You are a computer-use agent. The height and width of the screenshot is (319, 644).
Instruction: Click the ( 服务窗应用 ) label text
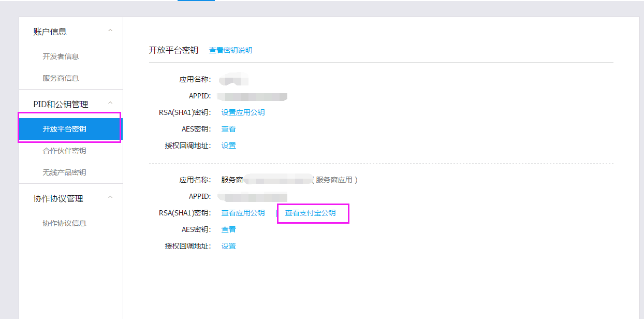tap(335, 180)
